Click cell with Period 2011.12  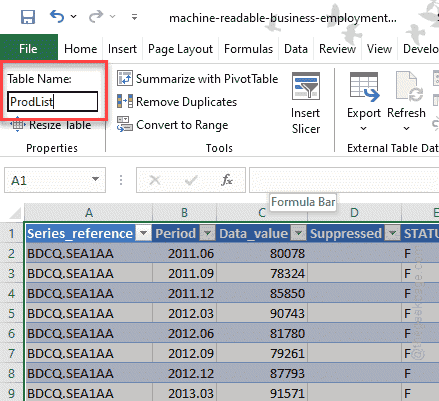click(184, 294)
